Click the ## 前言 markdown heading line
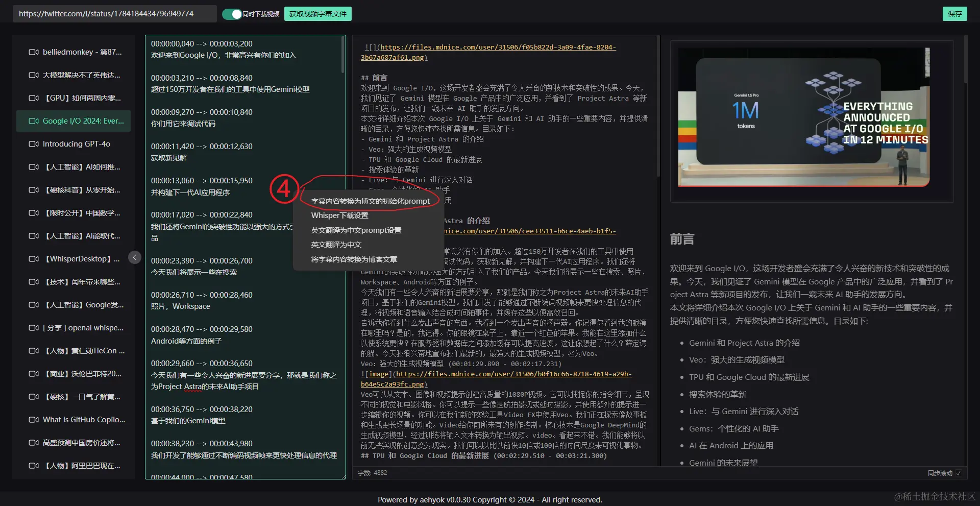980x506 pixels. 374,78
